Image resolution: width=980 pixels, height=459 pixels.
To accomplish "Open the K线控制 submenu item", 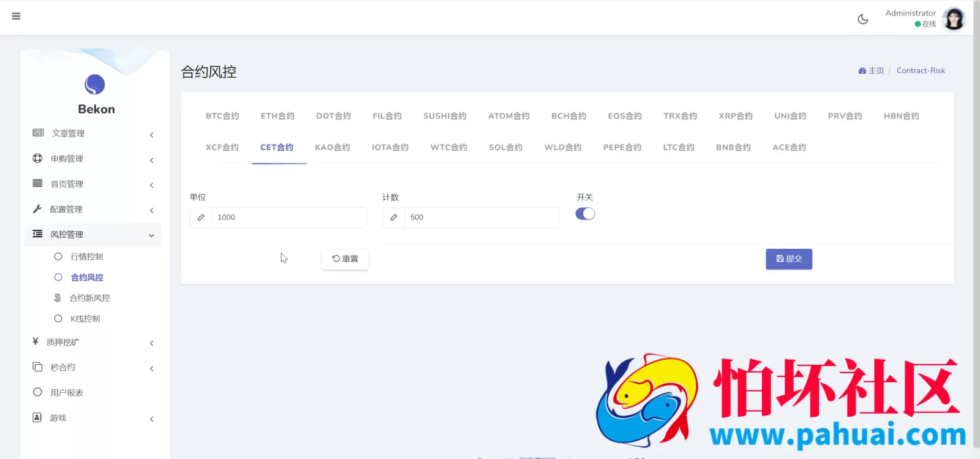I will (x=85, y=319).
